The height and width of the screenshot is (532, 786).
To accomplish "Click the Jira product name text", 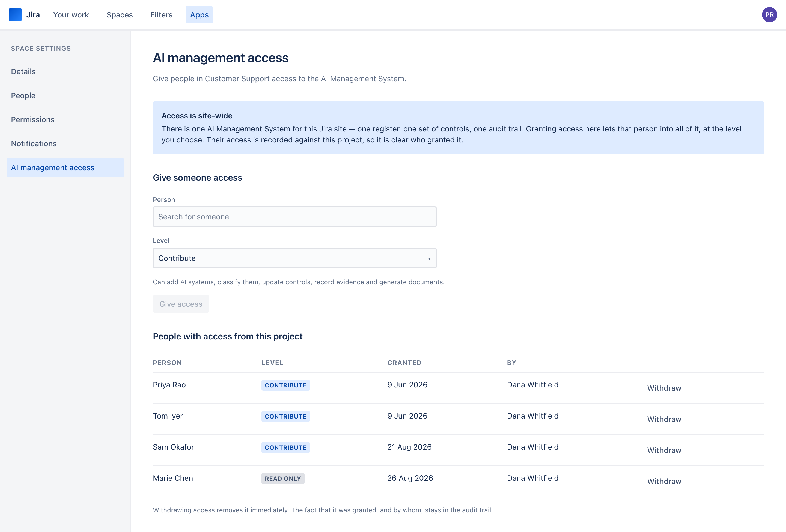I will (33, 15).
